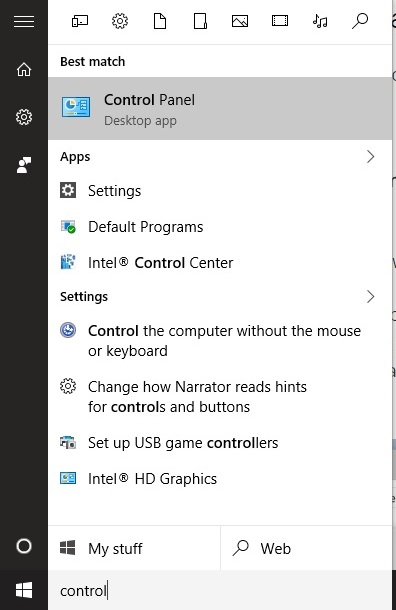Viewport: 396px width, 610px height.
Task: Click the Settings app gear icon
Action: (x=68, y=190)
